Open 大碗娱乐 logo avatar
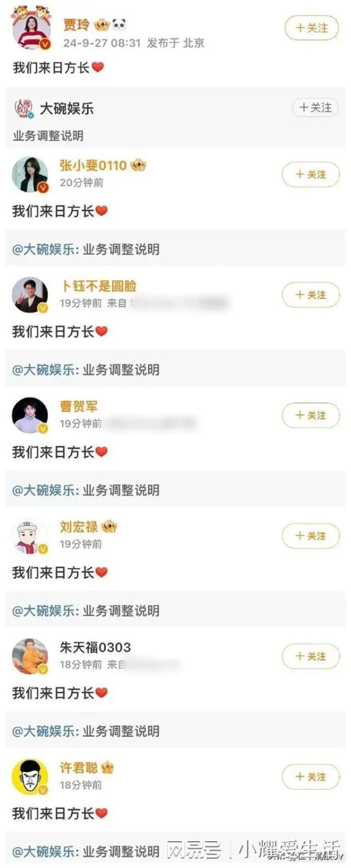This screenshot has height=868, width=351. (x=23, y=108)
